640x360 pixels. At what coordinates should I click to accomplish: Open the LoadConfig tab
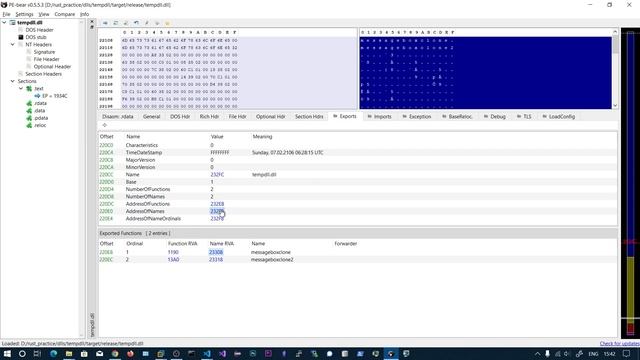click(558, 116)
